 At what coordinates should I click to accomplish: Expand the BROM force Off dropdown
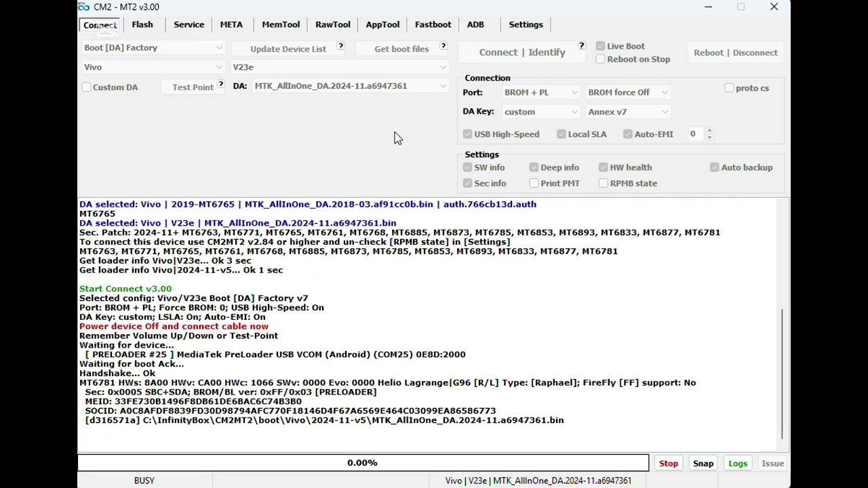pyautogui.click(x=628, y=92)
